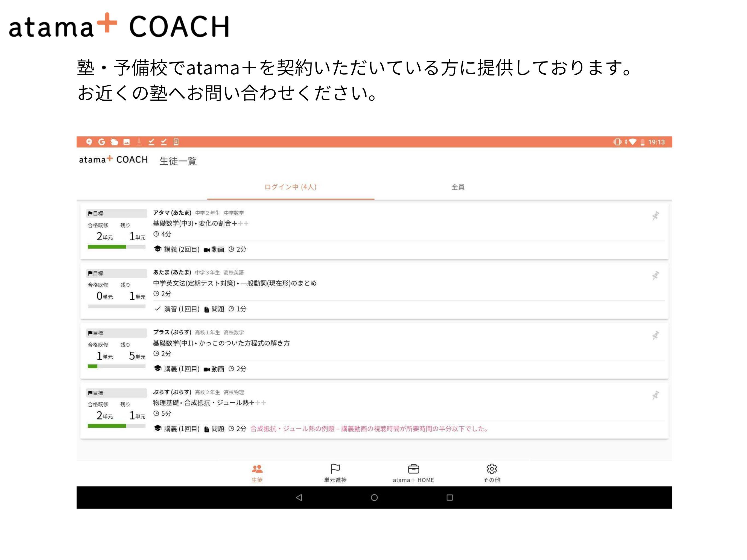Open あたま (あたま) 中学3年生 student name
This screenshot has height=560, width=747.
[x=172, y=272]
